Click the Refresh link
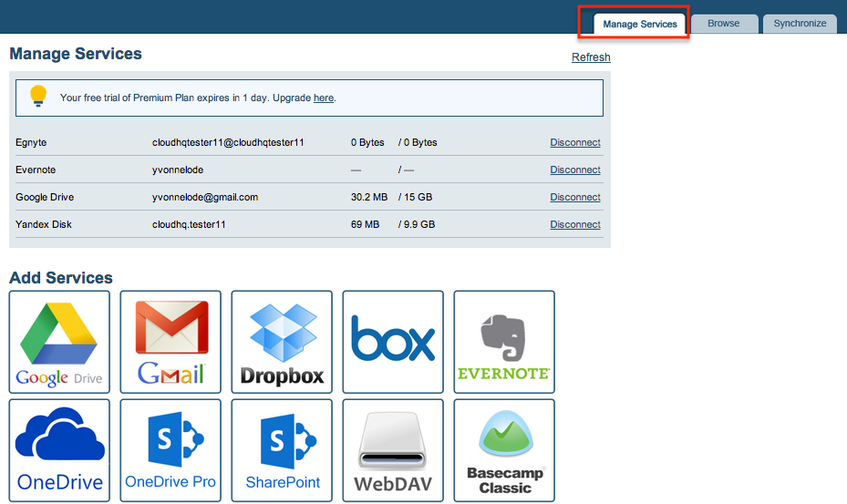Image resolution: width=847 pixels, height=504 pixels. point(591,57)
